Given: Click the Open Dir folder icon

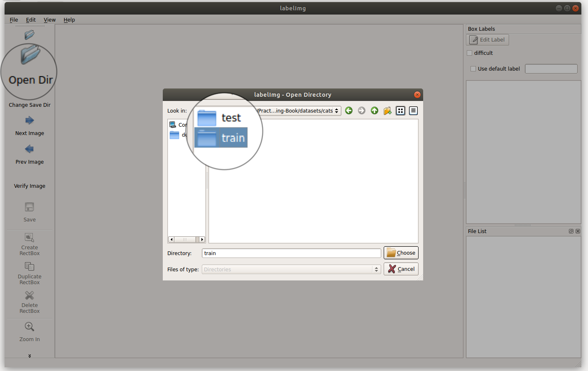Looking at the screenshot, I should click(x=30, y=55).
